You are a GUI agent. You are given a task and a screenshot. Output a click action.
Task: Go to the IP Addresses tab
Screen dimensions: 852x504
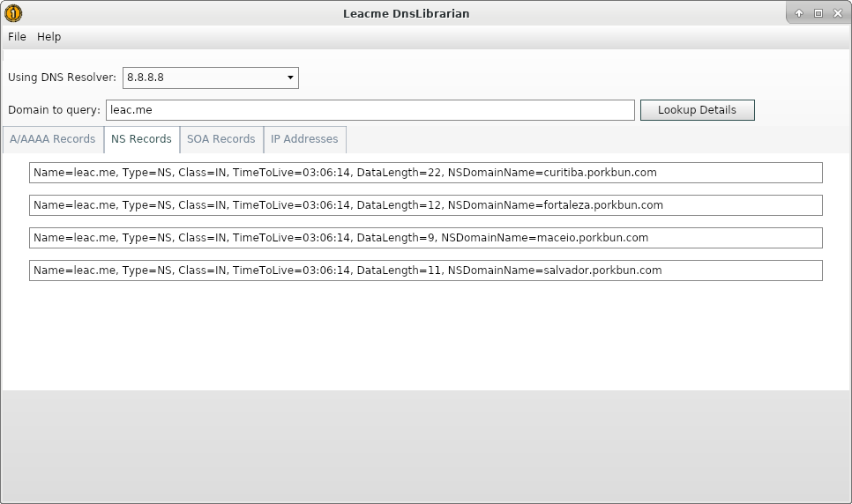tap(304, 139)
